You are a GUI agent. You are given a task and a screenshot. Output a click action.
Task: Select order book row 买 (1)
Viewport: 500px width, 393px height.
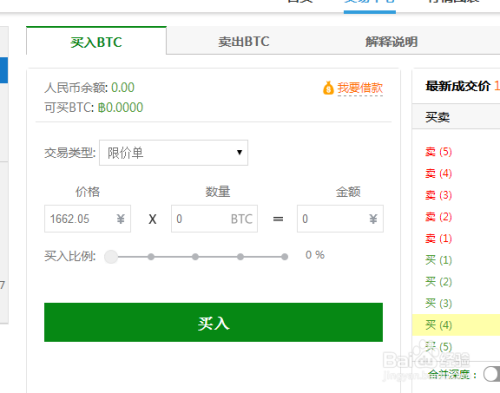[456, 260]
